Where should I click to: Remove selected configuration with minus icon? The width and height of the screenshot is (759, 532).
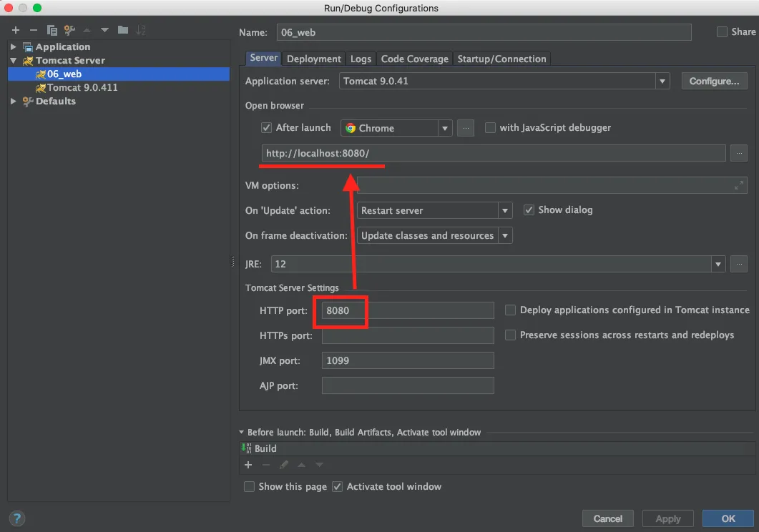pos(34,30)
